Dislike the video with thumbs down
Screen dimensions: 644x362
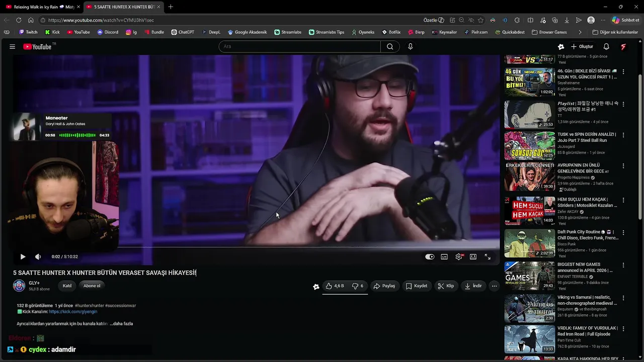[x=358, y=286]
